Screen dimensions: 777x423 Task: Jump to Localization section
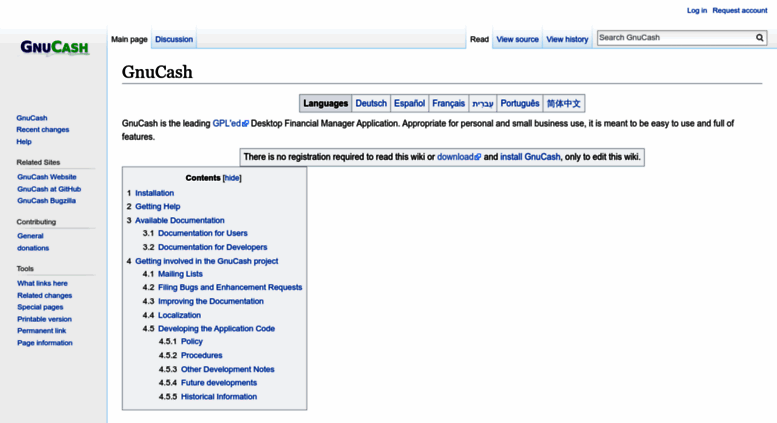[x=179, y=315]
